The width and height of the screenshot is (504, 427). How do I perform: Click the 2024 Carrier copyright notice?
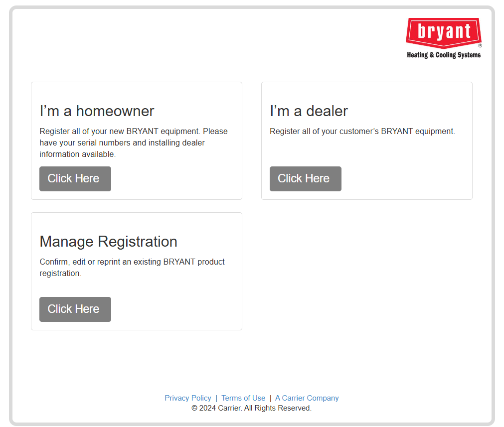point(251,408)
